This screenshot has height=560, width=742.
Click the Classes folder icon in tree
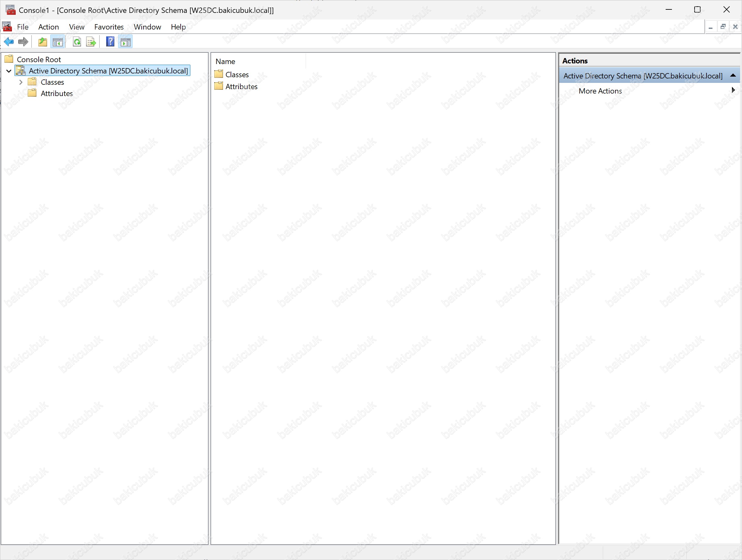click(32, 82)
